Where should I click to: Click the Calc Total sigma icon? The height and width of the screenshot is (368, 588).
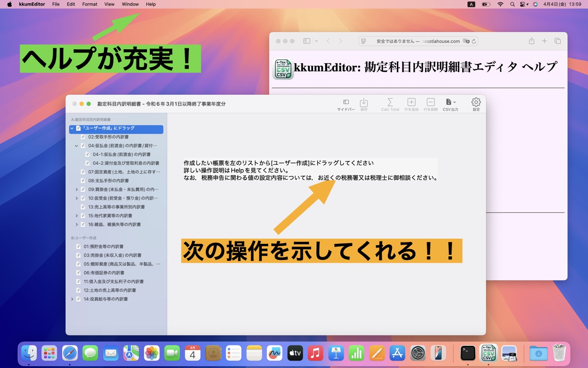pos(390,102)
